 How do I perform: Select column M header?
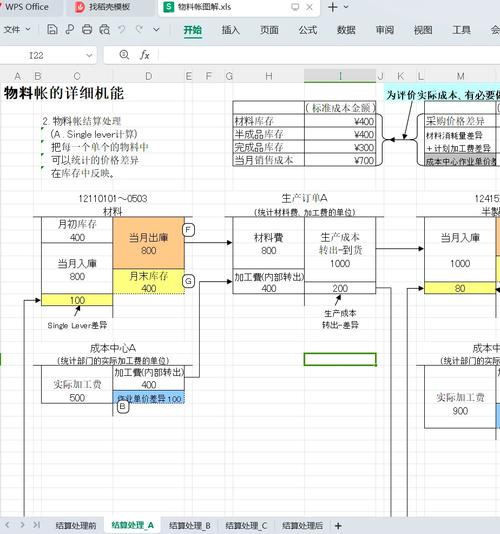click(x=460, y=76)
